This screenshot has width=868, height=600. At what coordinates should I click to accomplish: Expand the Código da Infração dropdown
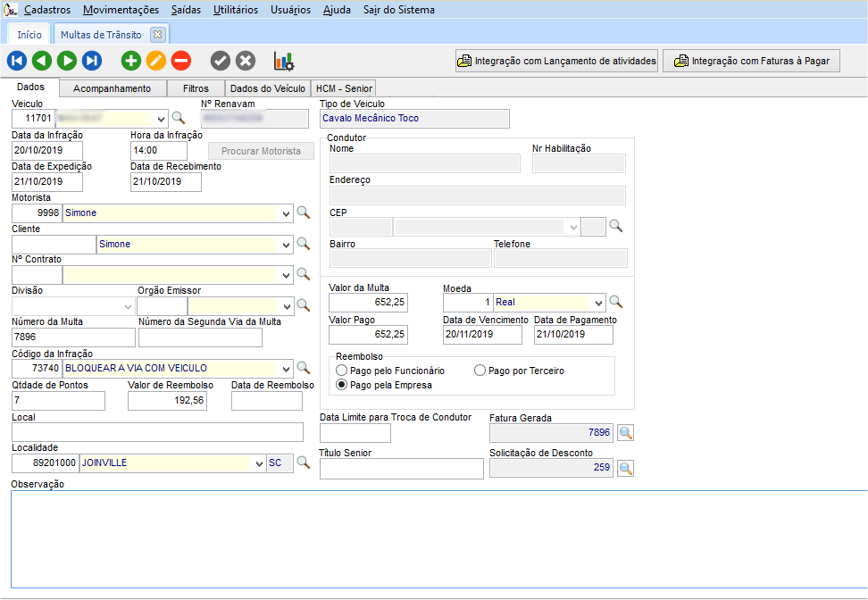coord(286,369)
